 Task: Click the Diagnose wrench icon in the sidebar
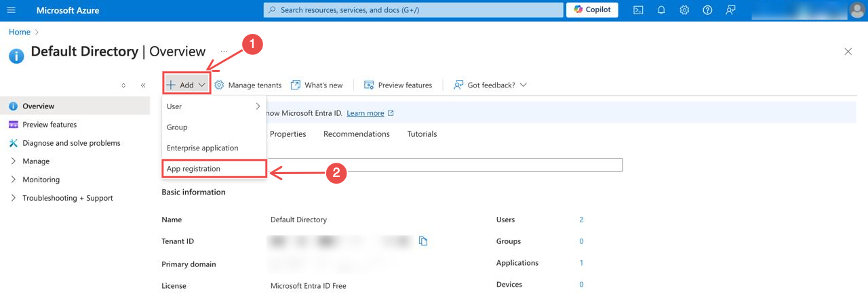[x=13, y=143]
